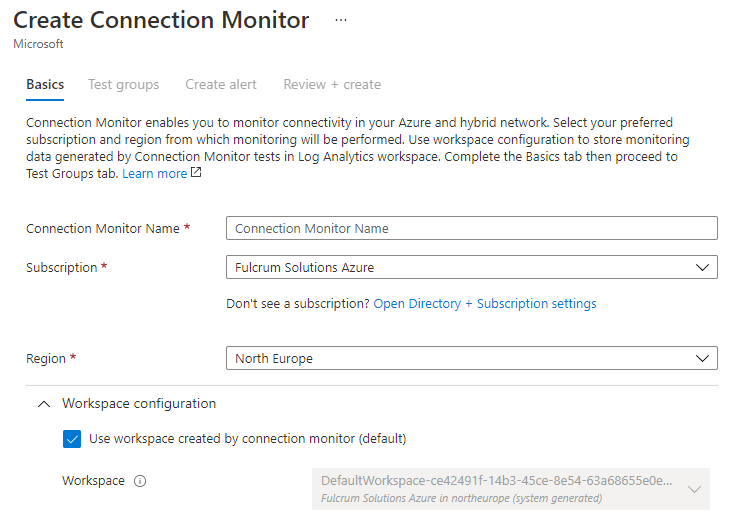736x525 pixels.
Task: Click the Create Connection Monitor page title
Action: coord(161,20)
